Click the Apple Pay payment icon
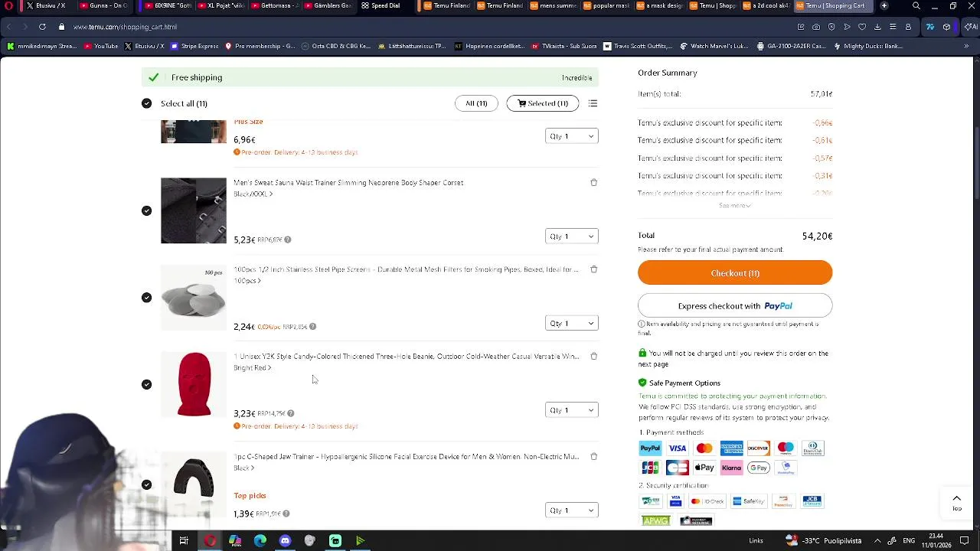Screen dimensions: 980x551 click(704, 468)
